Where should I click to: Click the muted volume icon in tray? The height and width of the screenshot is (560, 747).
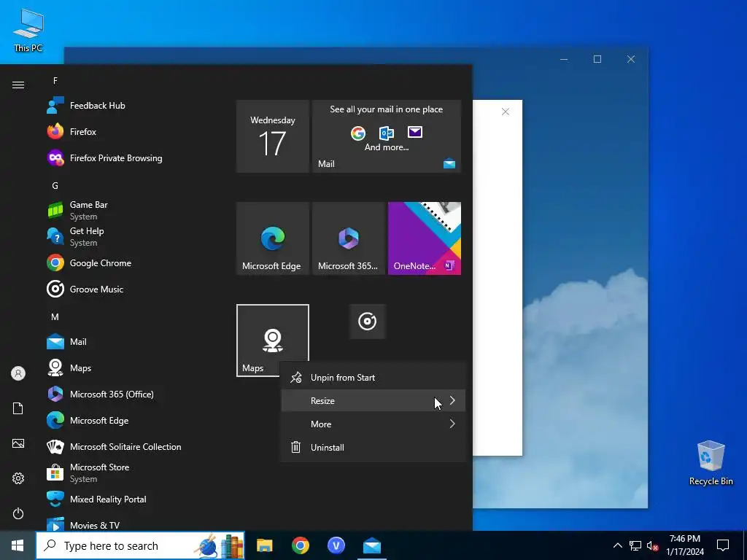pyautogui.click(x=652, y=545)
